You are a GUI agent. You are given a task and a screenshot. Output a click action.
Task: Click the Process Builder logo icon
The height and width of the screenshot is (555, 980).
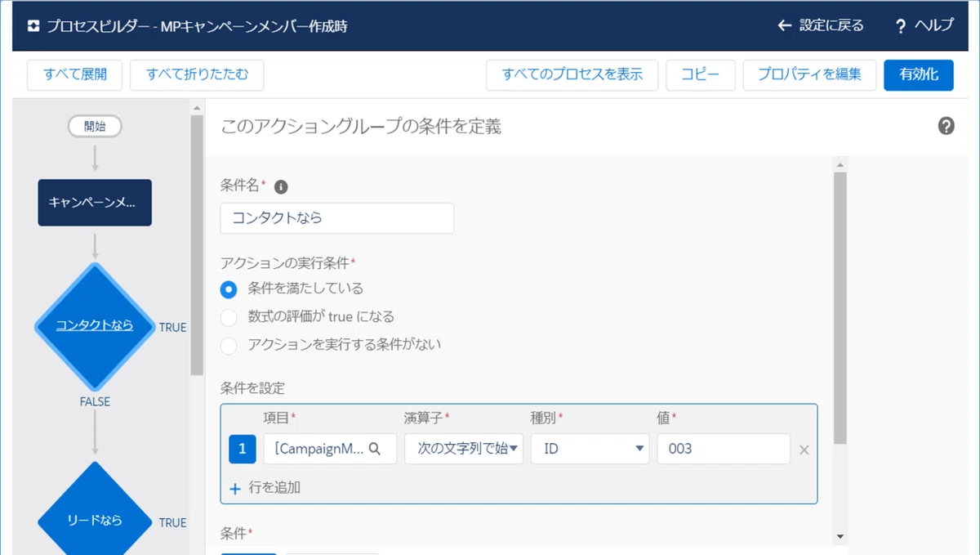(x=33, y=26)
